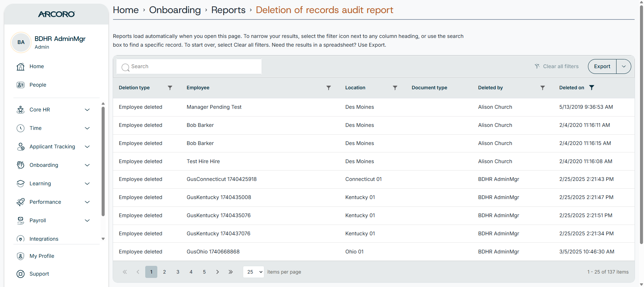The height and width of the screenshot is (287, 644).
Task: Jump to page 3 of results
Action: click(x=178, y=272)
